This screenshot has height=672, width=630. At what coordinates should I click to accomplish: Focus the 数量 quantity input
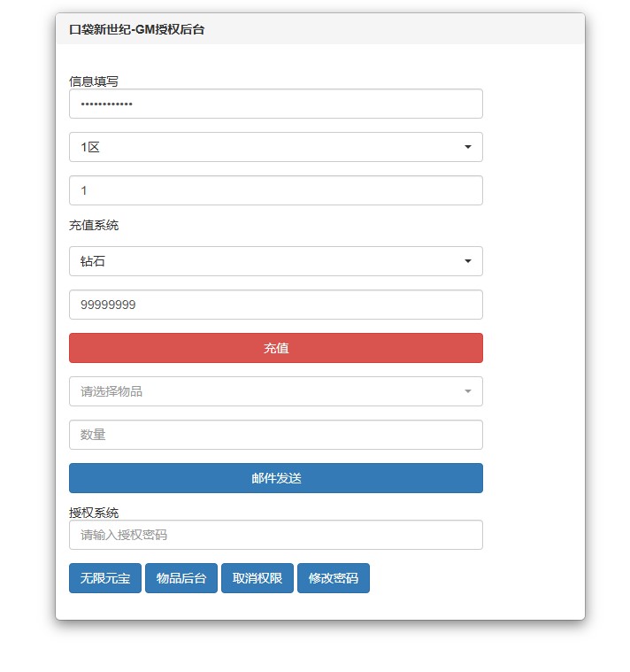(x=276, y=435)
